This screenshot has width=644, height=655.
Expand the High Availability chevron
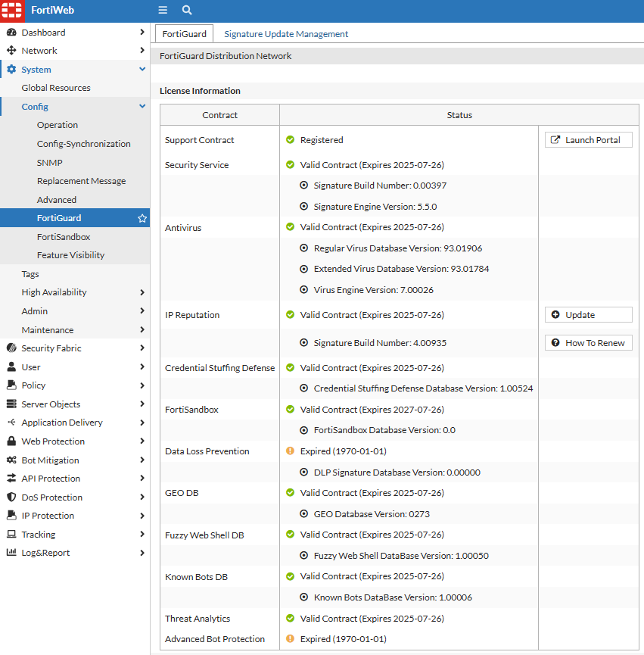point(142,292)
